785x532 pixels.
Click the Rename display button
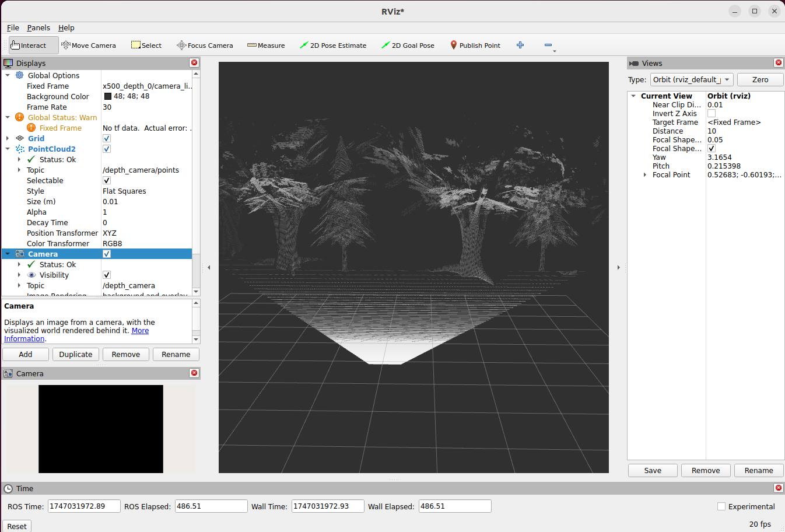[176, 354]
